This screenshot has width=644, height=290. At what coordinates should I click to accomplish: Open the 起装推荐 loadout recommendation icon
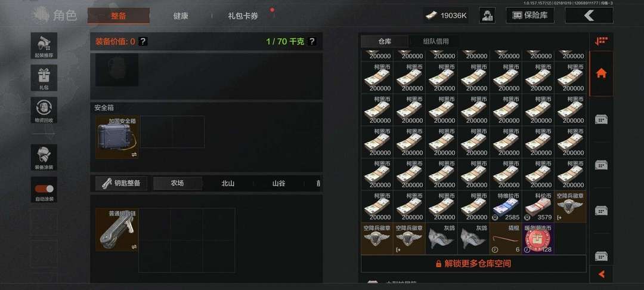click(x=44, y=45)
